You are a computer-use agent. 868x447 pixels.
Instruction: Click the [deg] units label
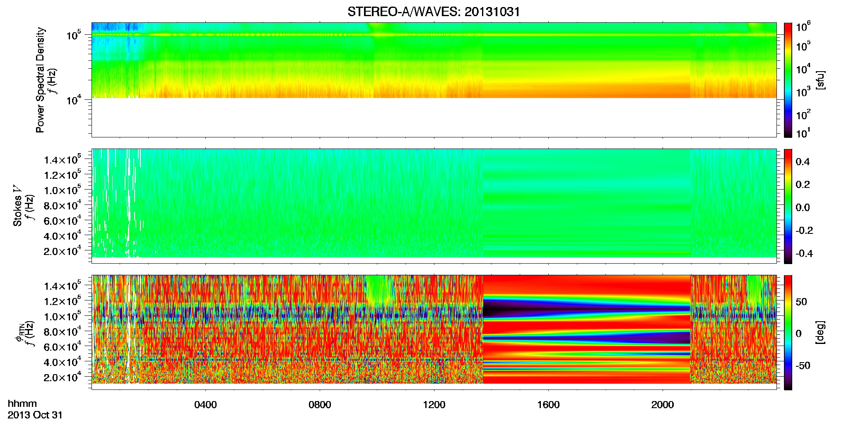(x=820, y=332)
